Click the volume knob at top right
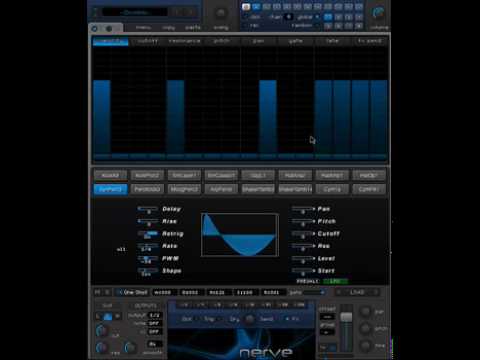This screenshot has height=360, width=480. coord(378,13)
